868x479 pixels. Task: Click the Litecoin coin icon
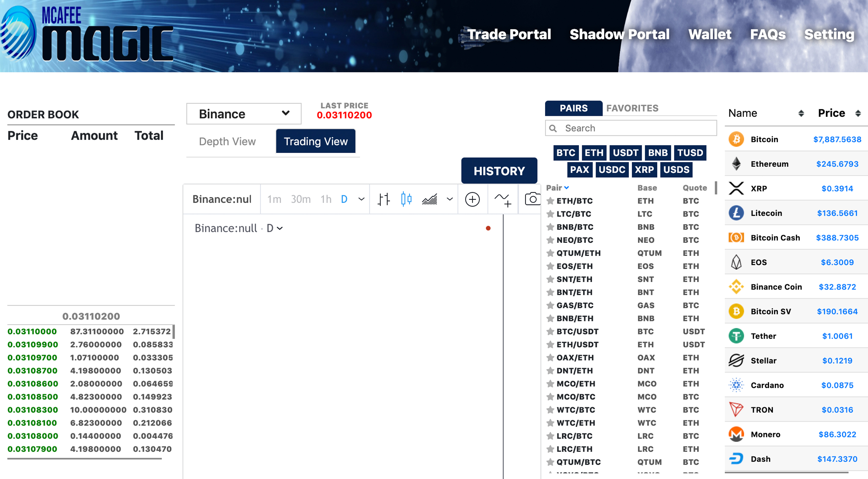point(736,213)
